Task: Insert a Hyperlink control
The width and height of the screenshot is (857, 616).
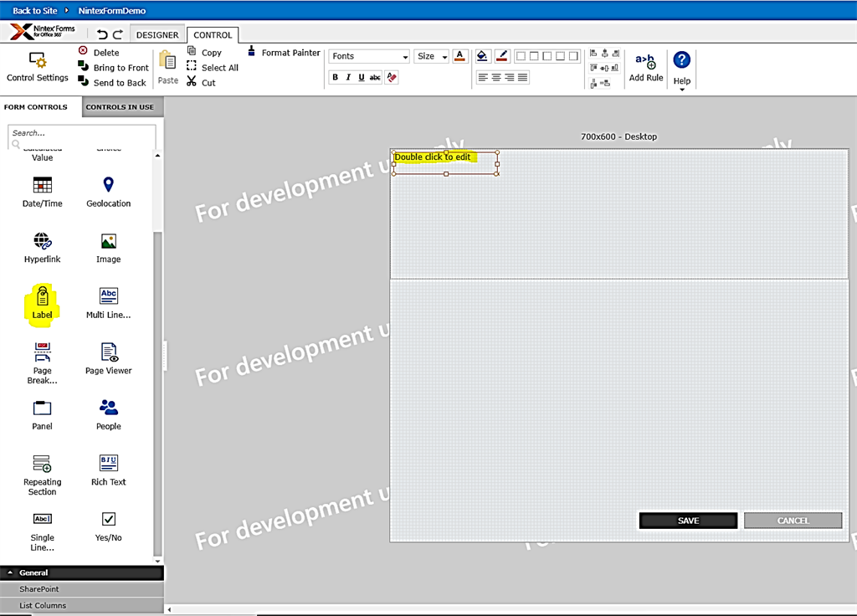Action: coord(42,248)
